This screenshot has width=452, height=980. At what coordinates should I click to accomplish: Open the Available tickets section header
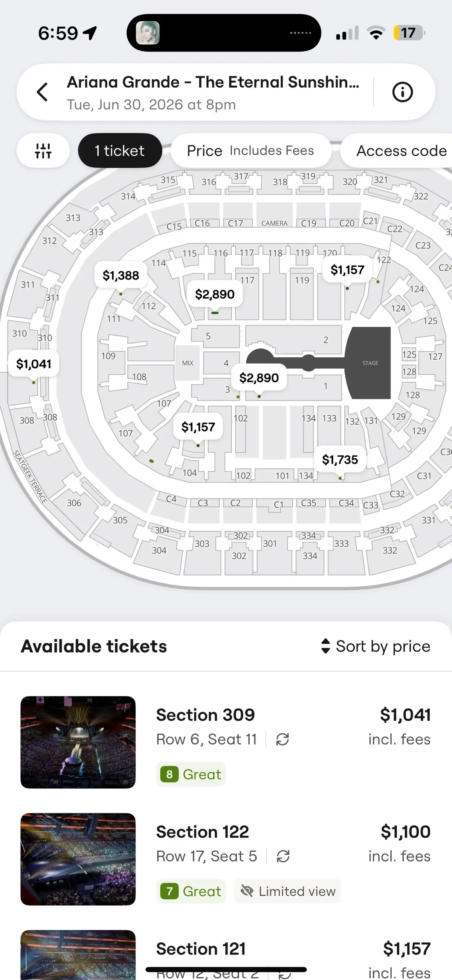(94, 646)
